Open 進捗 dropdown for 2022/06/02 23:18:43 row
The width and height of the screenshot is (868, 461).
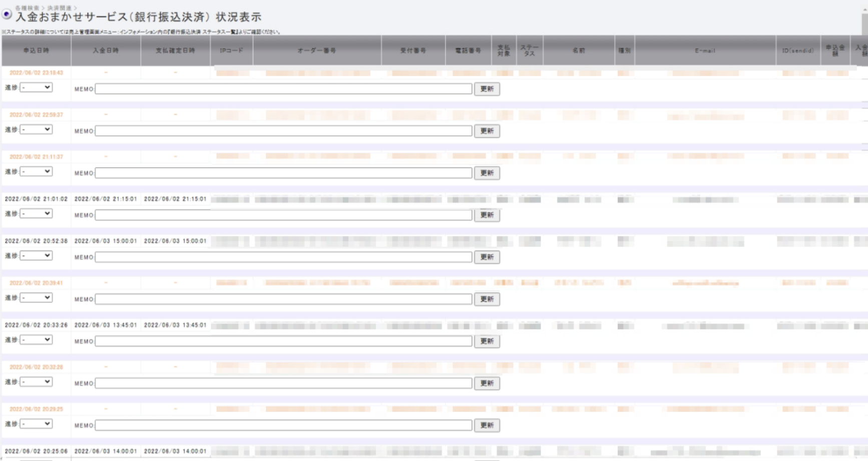pyautogui.click(x=36, y=87)
